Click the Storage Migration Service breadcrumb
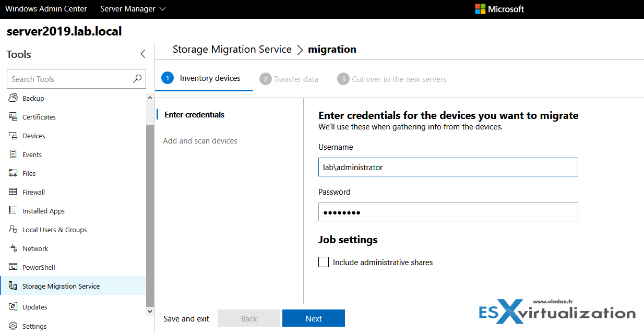 232,50
